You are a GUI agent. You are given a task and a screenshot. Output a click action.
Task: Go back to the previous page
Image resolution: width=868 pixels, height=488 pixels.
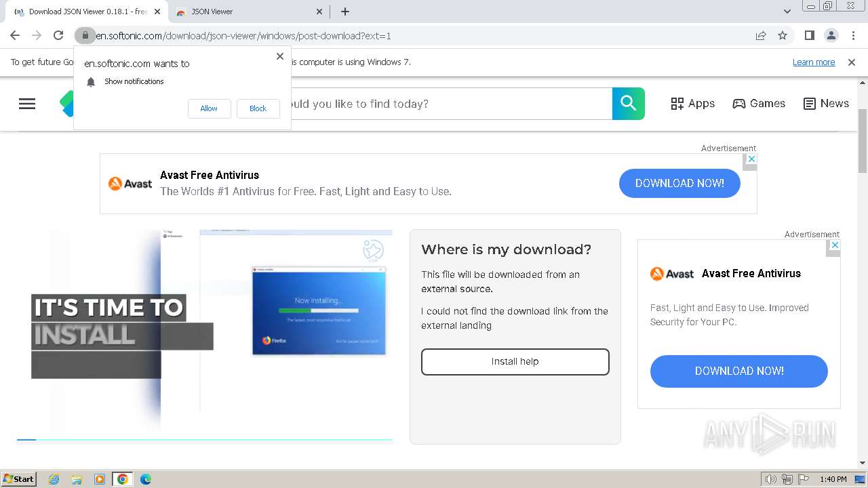click(x=15, y=35)
